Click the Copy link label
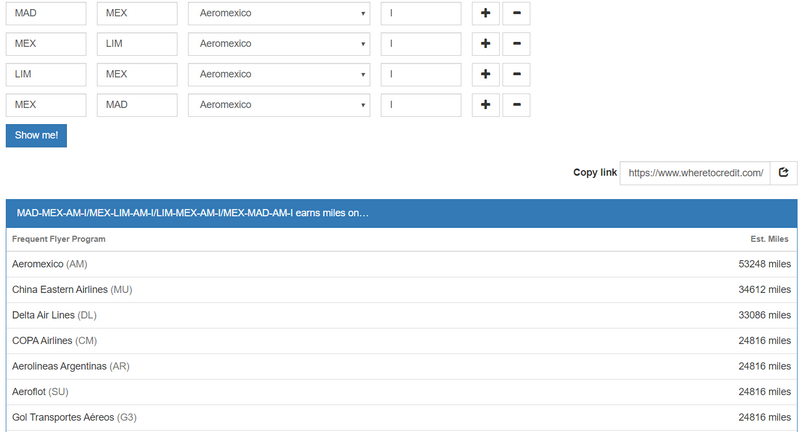 coord(595,173)
